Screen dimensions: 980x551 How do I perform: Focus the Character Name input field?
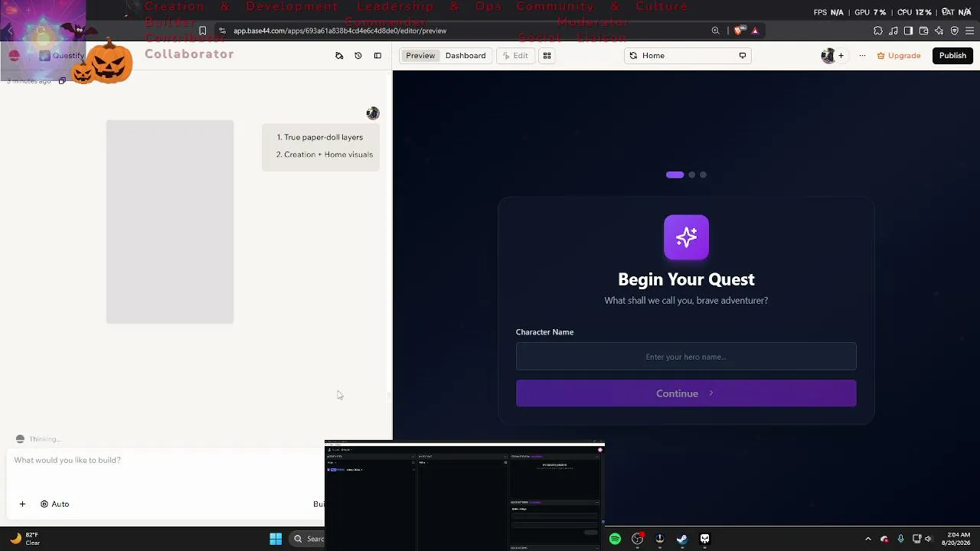(686, 357)
